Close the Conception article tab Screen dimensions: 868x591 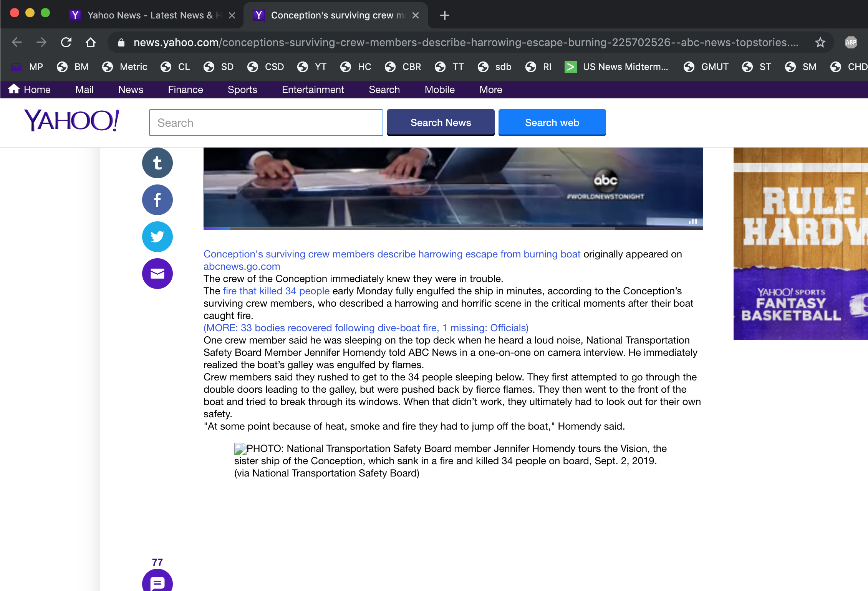click(416, 15)
